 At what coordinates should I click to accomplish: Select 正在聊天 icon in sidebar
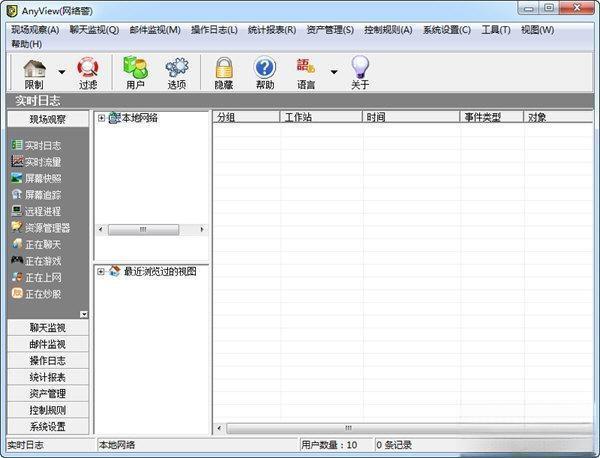click(x=17, y=244)
